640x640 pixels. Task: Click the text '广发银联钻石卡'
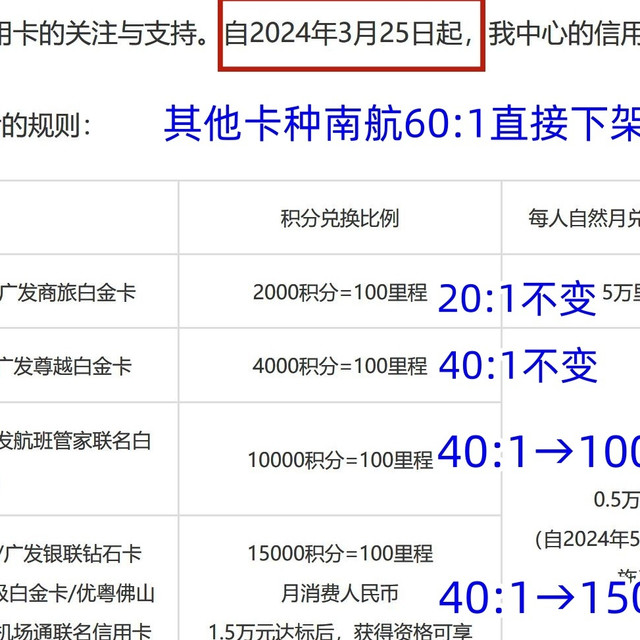click(72, 554)
